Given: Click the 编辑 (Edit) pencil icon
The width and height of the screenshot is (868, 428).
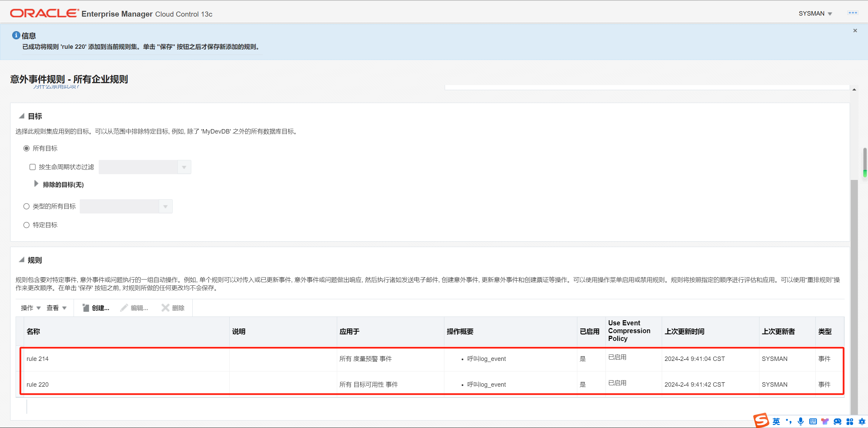Looking at the screenshot, I should [x=124, y=308].
